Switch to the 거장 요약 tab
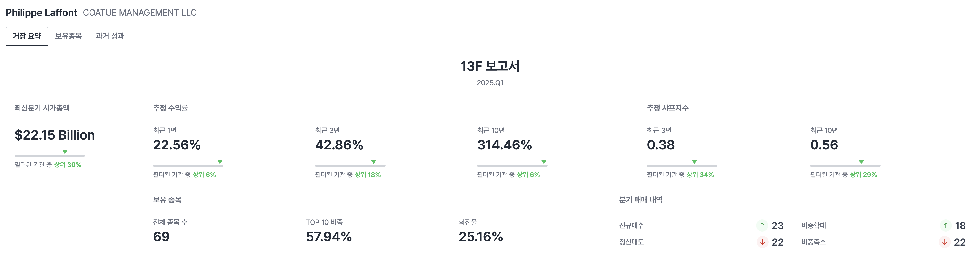The height and width of the screenshot is (265, 980). (27, 36)
